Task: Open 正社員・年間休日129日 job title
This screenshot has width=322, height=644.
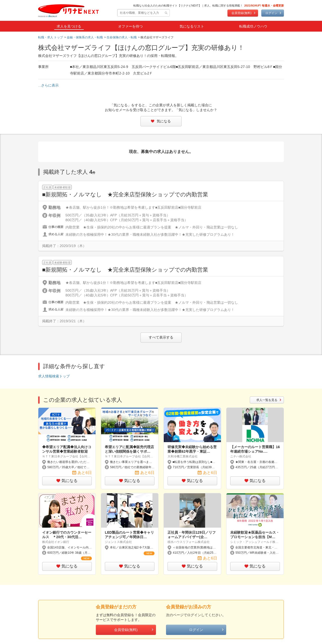Action: [192, 535]
